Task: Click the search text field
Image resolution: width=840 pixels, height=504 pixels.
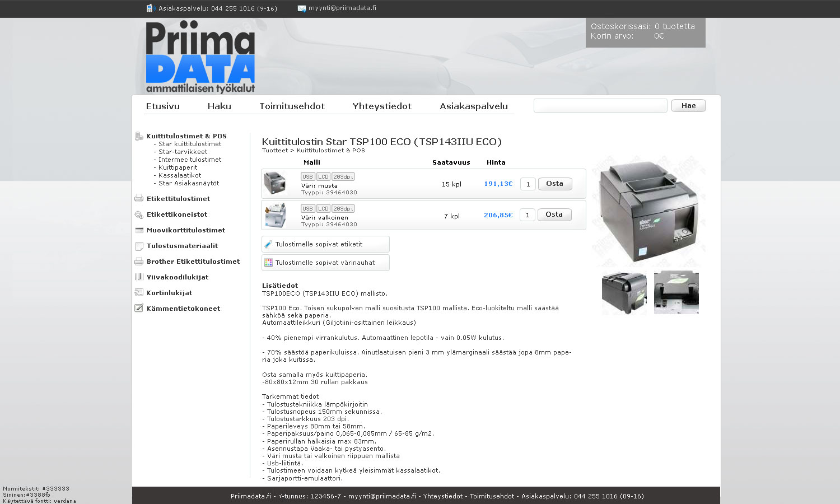Action: pyautogui.click(x=600, y=106)
